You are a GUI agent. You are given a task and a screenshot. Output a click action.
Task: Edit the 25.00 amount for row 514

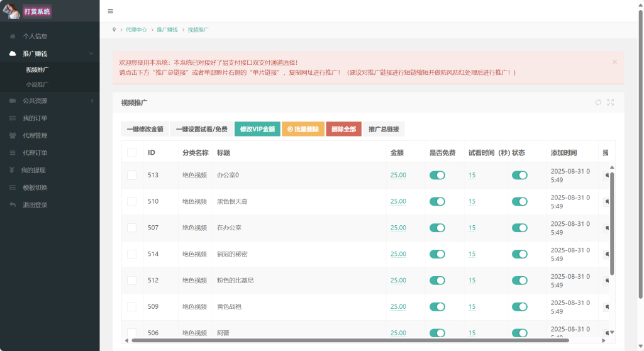point(398,254)
